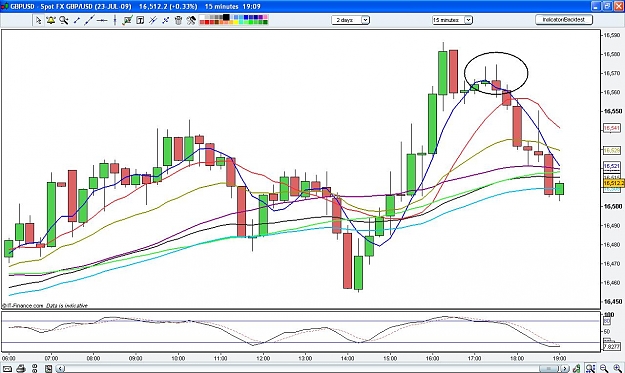Select the text annotation tool
Screen dimensions: 625x373
point(140,20)
